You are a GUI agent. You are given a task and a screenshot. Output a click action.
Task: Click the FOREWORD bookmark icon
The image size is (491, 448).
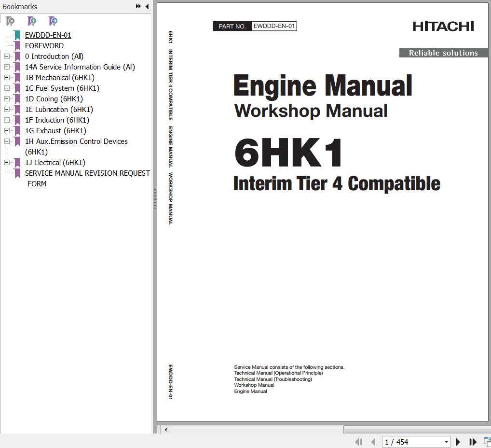[17, 46]
